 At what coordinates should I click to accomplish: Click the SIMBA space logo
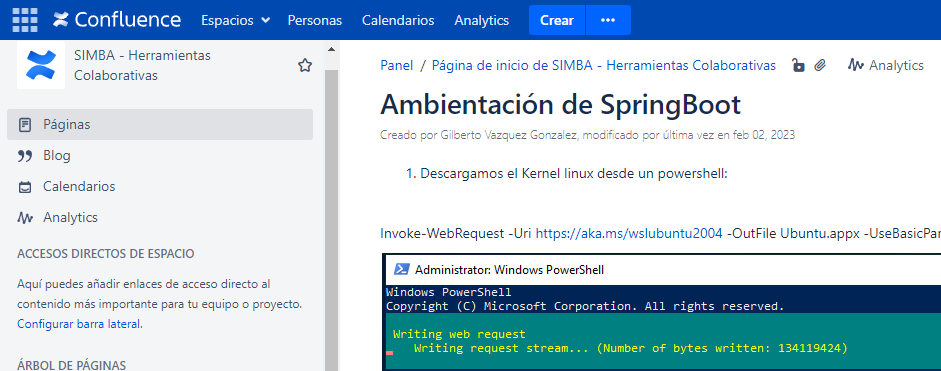click(41, 65)
